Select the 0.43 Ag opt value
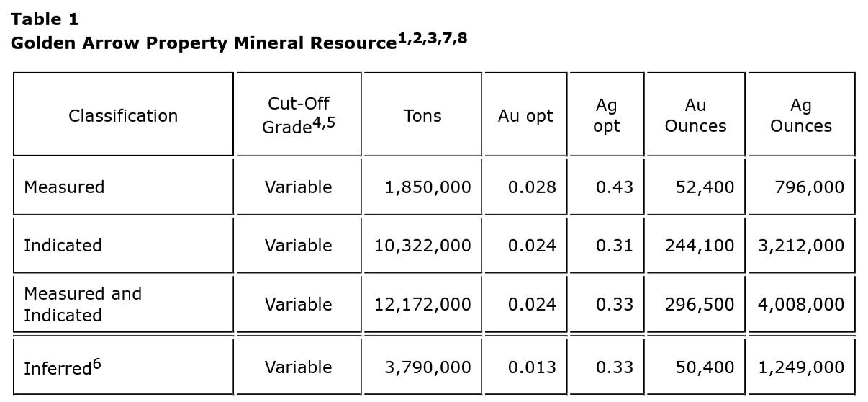This screenshot has height=402, width=868. (615, 187)
